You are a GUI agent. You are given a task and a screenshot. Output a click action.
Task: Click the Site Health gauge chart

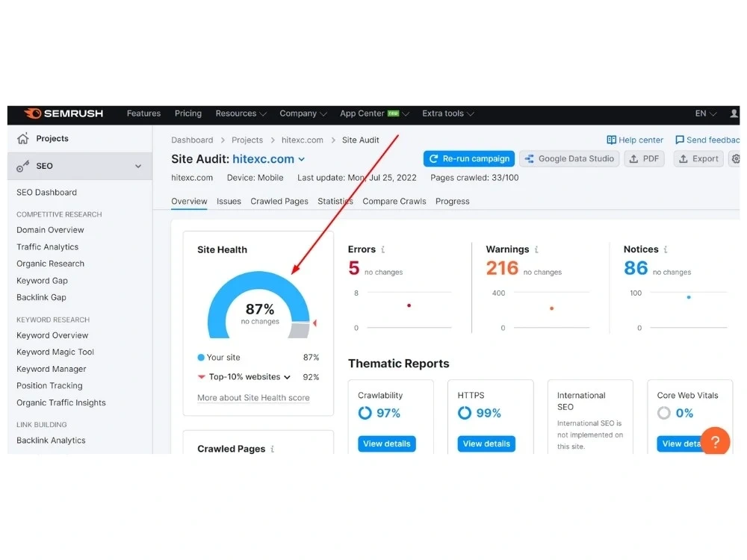tap(258, 305)
